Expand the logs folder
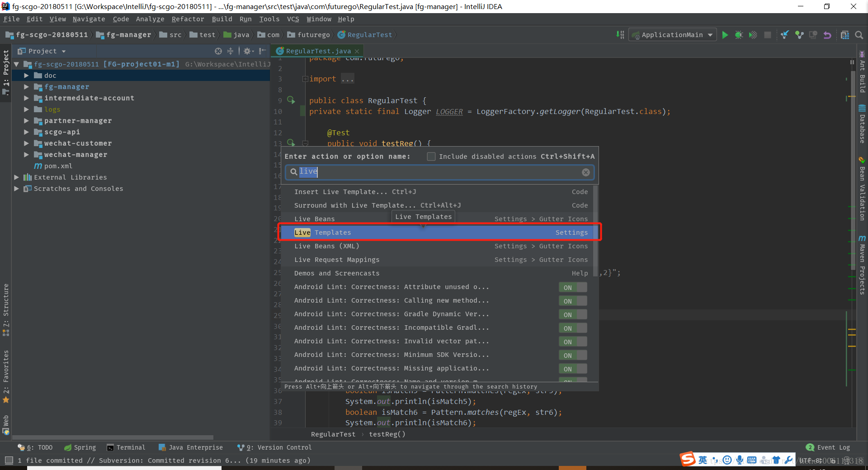Image resolution: width=868 pixels, height=470 pixels. [x=26, y=109]
